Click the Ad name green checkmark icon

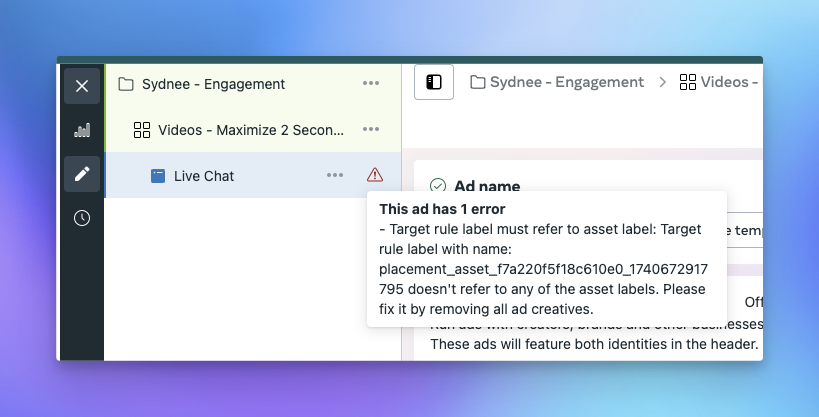click(x=438, y=186)
